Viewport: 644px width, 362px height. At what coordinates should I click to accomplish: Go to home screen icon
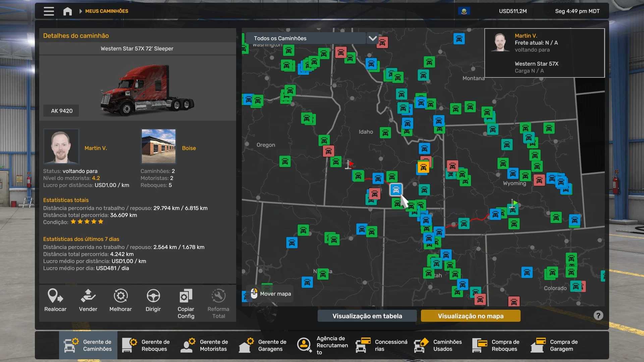point(67,11)
